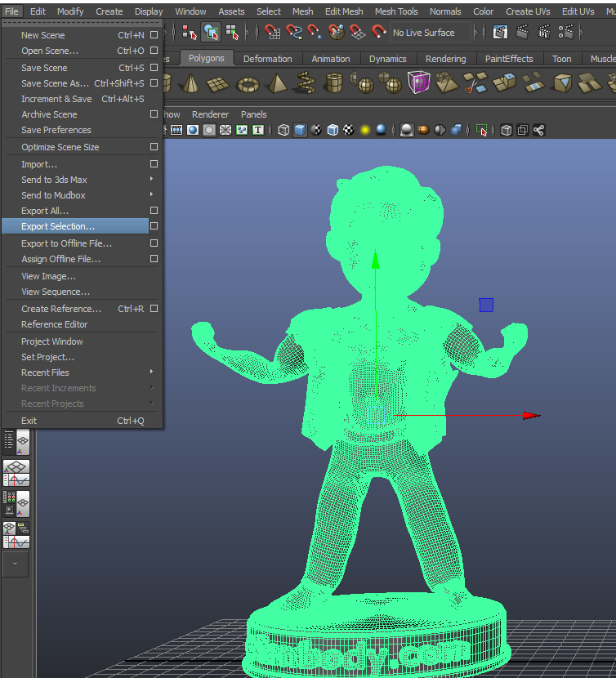Open the Import options box
Image resolution: width=616 pixels, height=678 pixels.
154,164
